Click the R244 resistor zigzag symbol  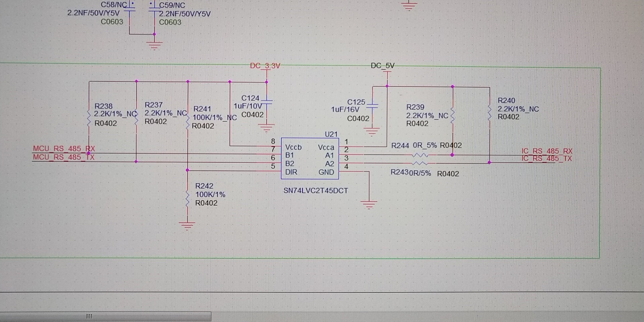[420, 155]
